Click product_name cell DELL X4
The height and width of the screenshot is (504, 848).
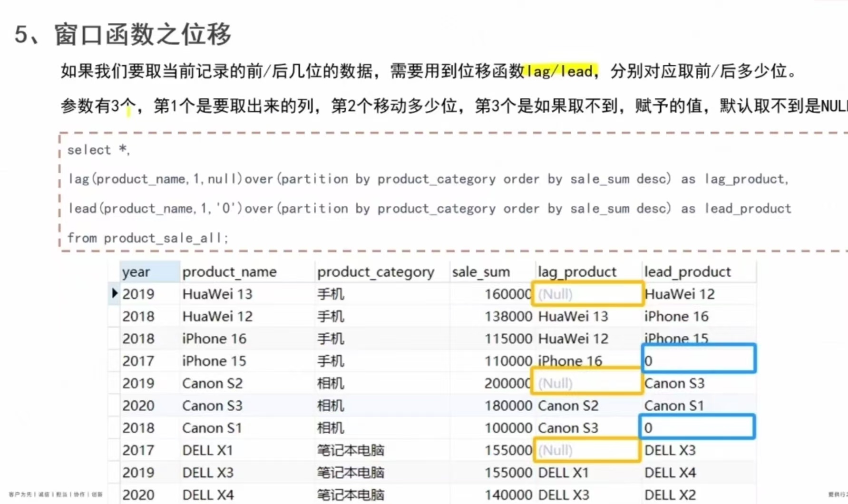click(x=208, y=495)
